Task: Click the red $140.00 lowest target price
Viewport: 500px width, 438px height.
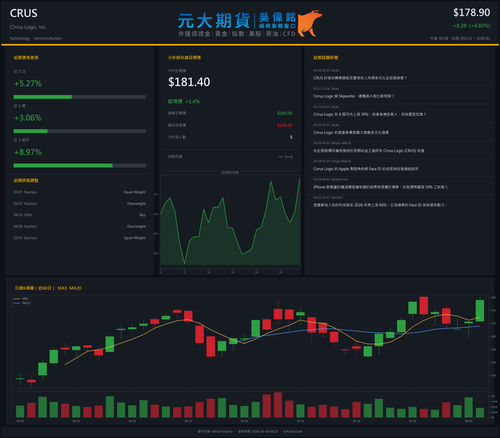Action: tap(285, 125)
